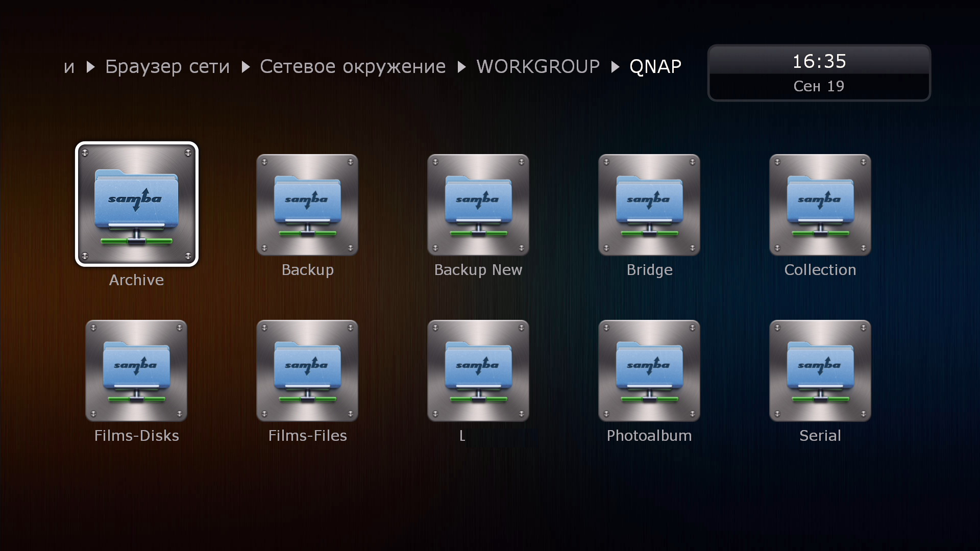Image resolution: width=980 pixels, height=551 pixels.
Task: Click the arrow before Сетевое окружение
Action: click(x=246, y=67)
